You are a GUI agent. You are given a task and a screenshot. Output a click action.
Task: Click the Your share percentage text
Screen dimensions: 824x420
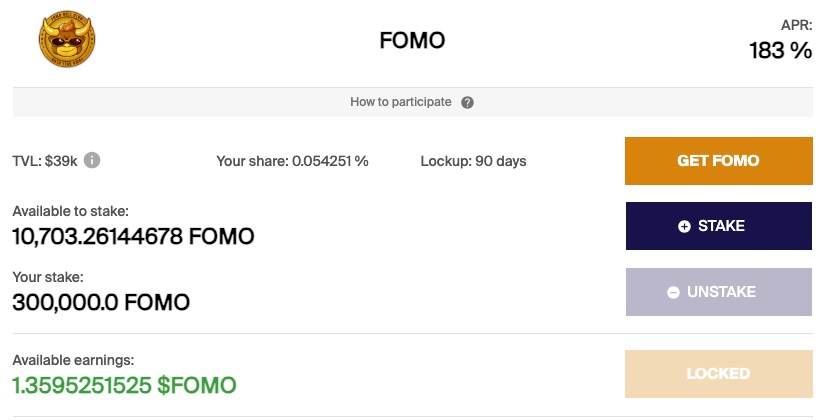[292, 161]
